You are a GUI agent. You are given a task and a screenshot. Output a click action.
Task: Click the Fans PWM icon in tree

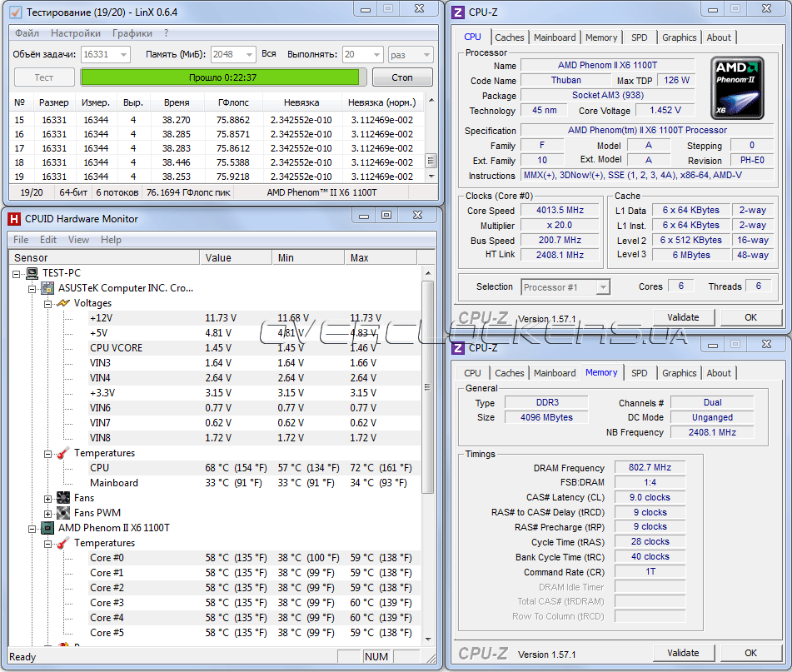[63, 513]
